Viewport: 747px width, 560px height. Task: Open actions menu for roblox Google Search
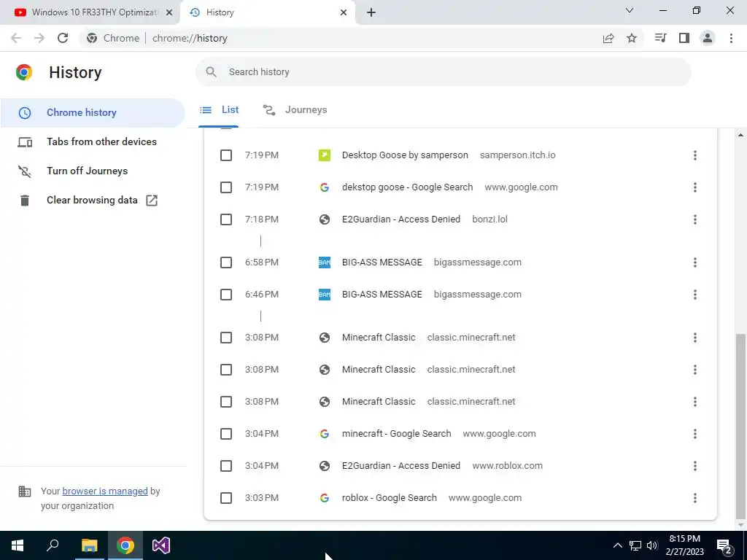coord(695,498)
